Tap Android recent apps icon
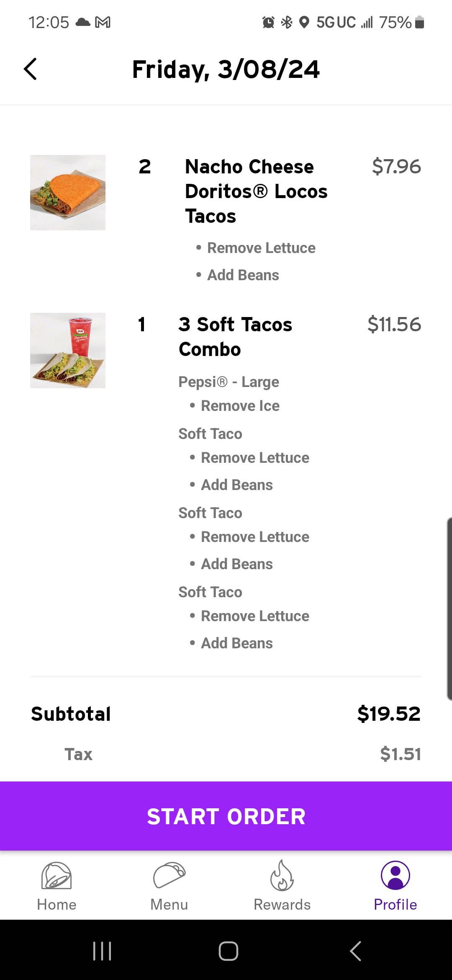 (x=102, y=951)
